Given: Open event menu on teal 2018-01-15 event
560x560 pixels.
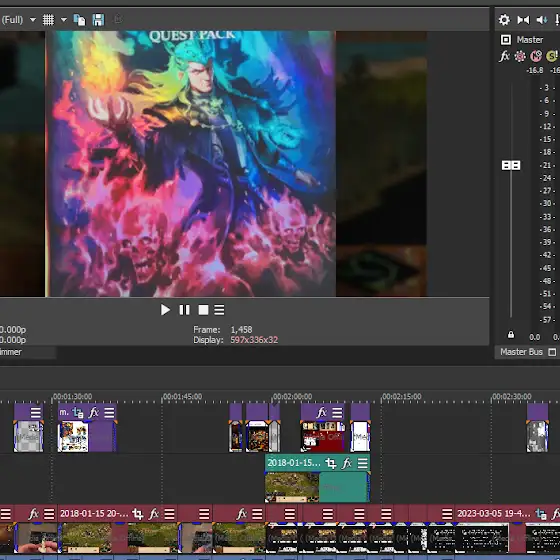Looking at the screenshot, I should point(362,464).
